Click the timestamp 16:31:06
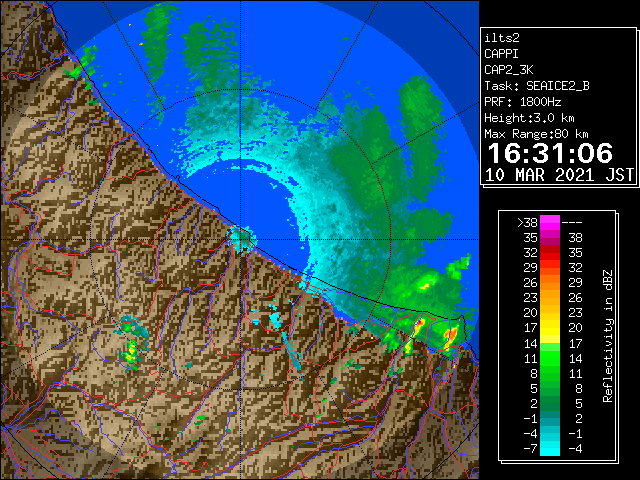 coord(550,153)
